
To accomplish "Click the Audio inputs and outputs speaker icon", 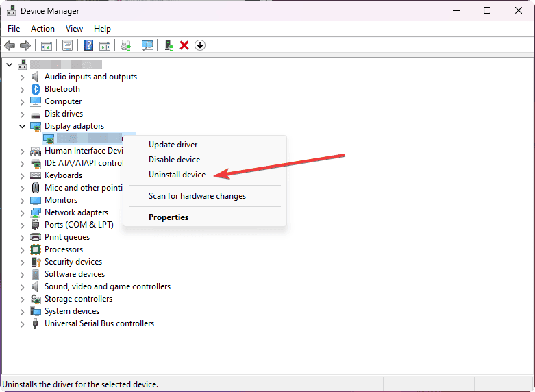I will [x=36, y=77].
